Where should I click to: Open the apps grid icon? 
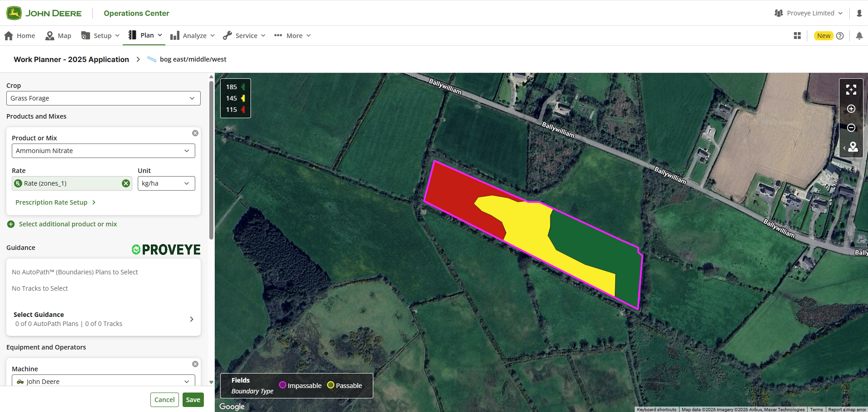tap(797, 36)
